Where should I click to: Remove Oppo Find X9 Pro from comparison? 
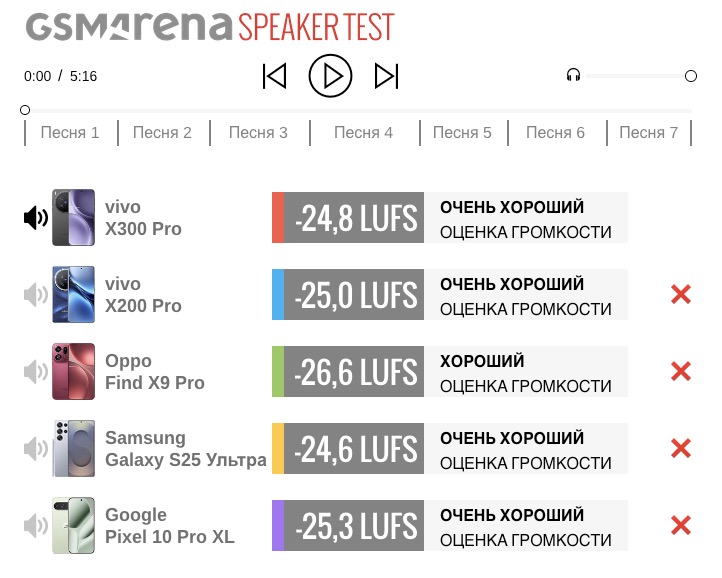[681, 372]
